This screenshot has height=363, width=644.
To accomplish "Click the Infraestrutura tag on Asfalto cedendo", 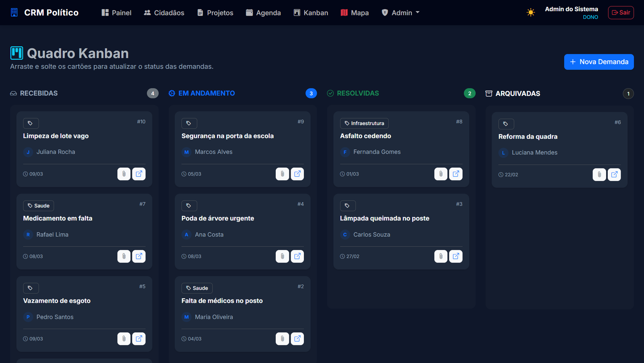I will [364, 123].
